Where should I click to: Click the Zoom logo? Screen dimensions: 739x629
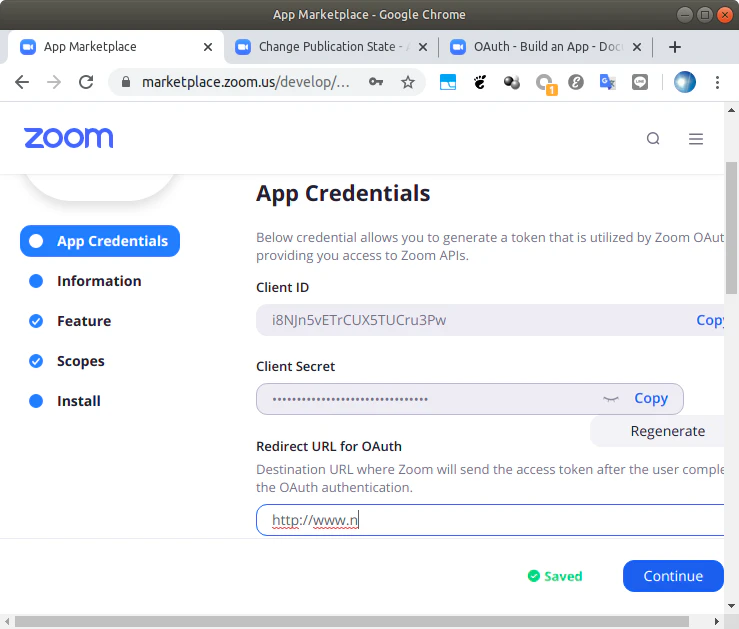(x=69, y=138)
